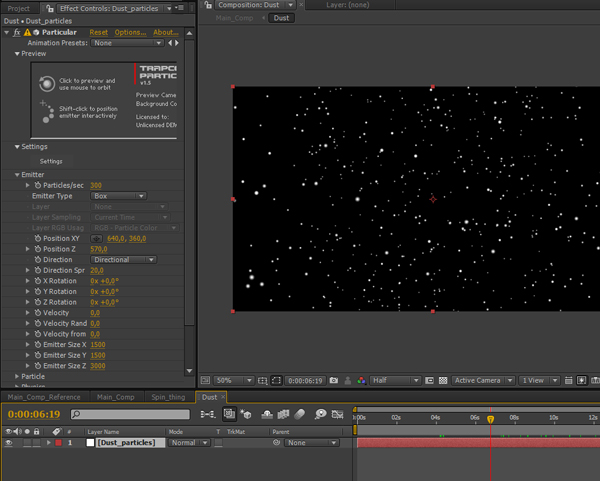Screen dimensions: 600x481
Task: Open Composition Mini-Flowchart icon in timeline
Action: (x=208, y=414)
